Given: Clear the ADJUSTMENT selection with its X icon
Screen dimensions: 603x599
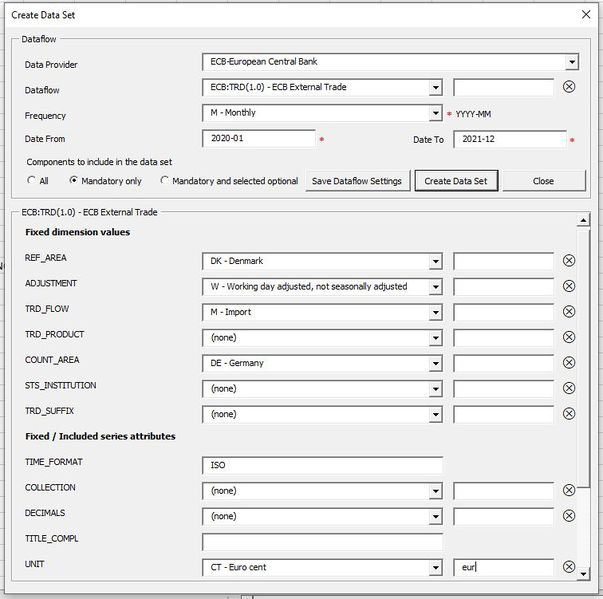Looking at the screenshot, I should coord(569,286).
